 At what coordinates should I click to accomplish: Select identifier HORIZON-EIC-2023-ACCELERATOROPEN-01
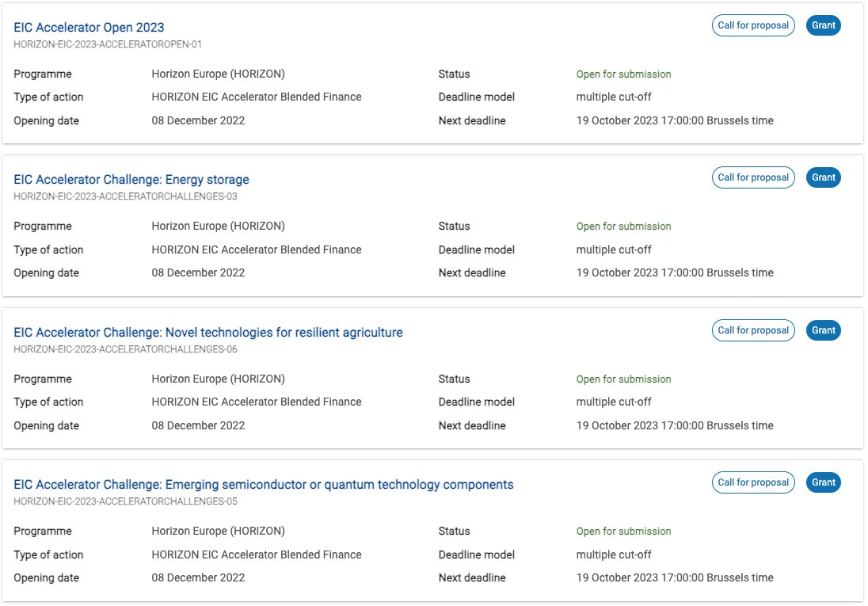(x=108, y=44)
